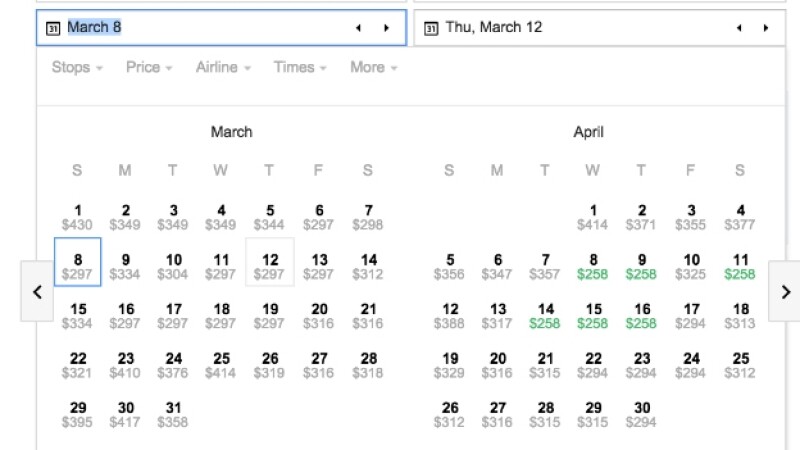Select March 14 priced $312

pyautogui.click(x=368, y=267)
